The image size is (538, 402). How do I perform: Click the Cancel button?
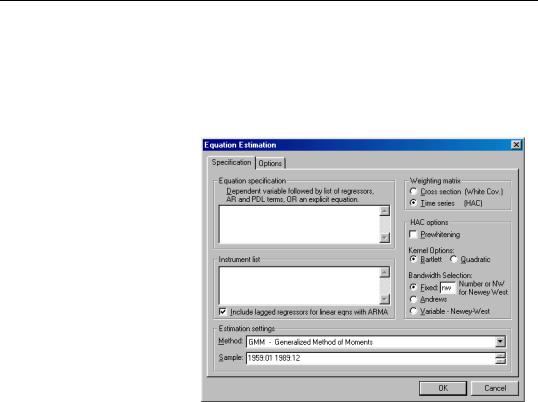click(x=495, y=388)
